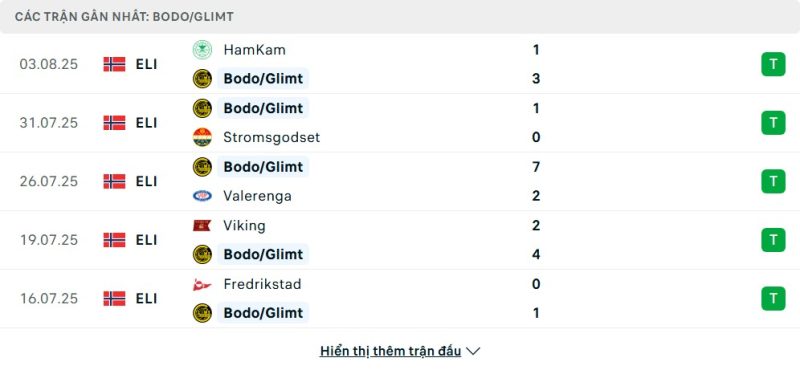This screenshot has height=374, width=800.
Task: Click the Viking team logo
Action: pyautogui.click(x=202, y=226)
